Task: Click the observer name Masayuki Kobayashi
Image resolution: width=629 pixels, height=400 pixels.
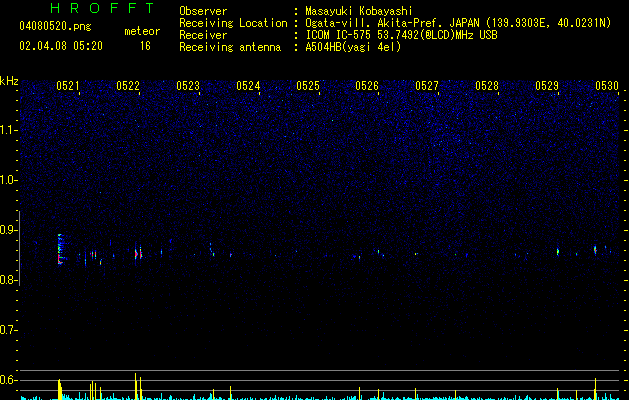Action: pos(359,11)
